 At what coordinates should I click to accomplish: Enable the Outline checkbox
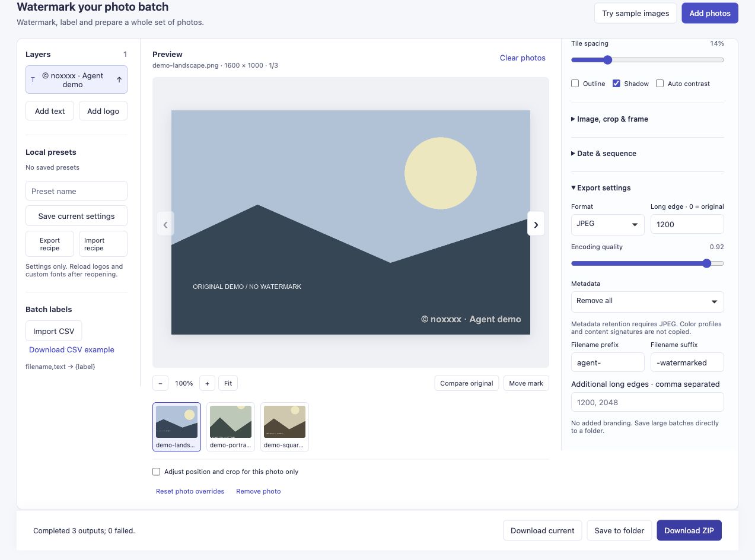point(575,84)
